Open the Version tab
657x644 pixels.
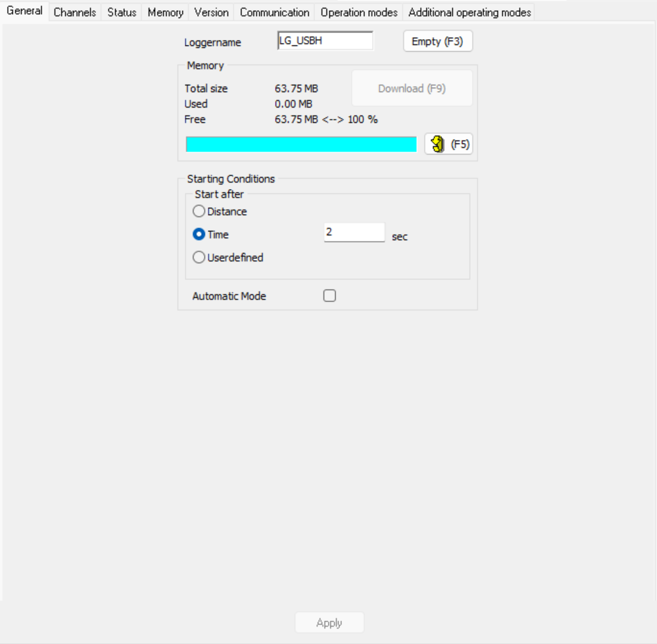click(x=211, y=12)
